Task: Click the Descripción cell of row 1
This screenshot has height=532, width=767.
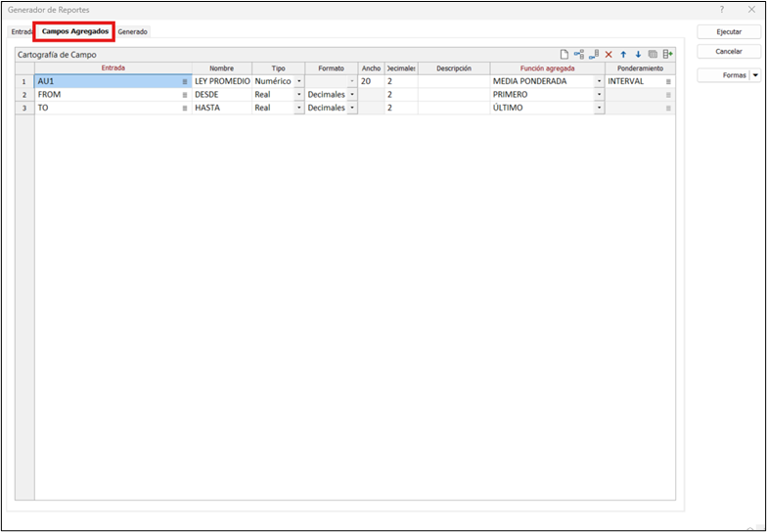Action: point(454,81)
